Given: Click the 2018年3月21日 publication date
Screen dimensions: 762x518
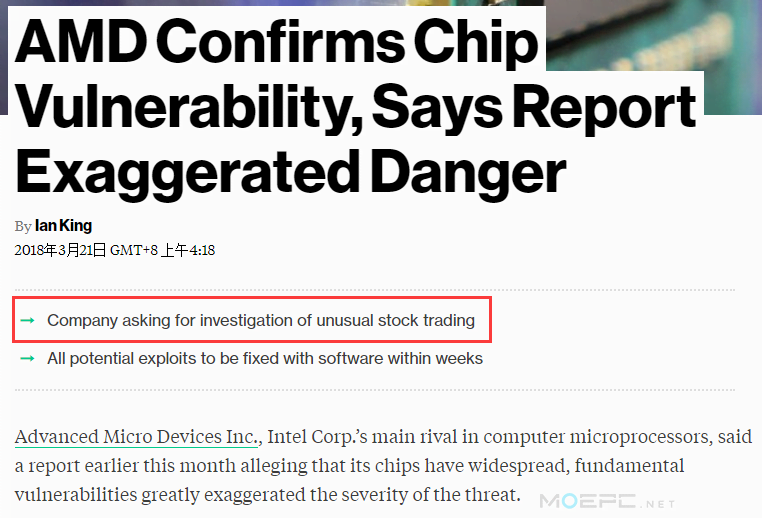Looking at the screenshot, I should pyautogui.click(x=60, y=250).
